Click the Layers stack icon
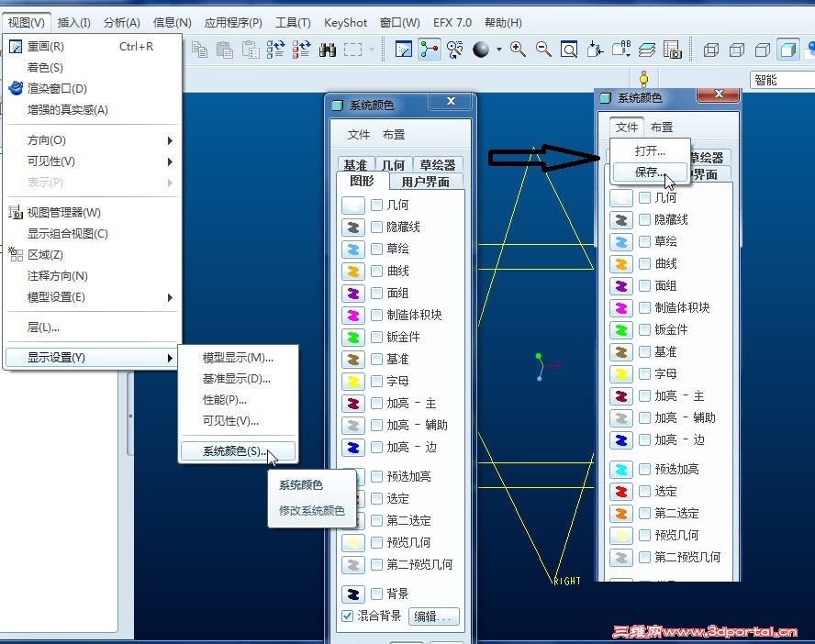The height and width of the screenshot is (644, 815). [647, 50]
